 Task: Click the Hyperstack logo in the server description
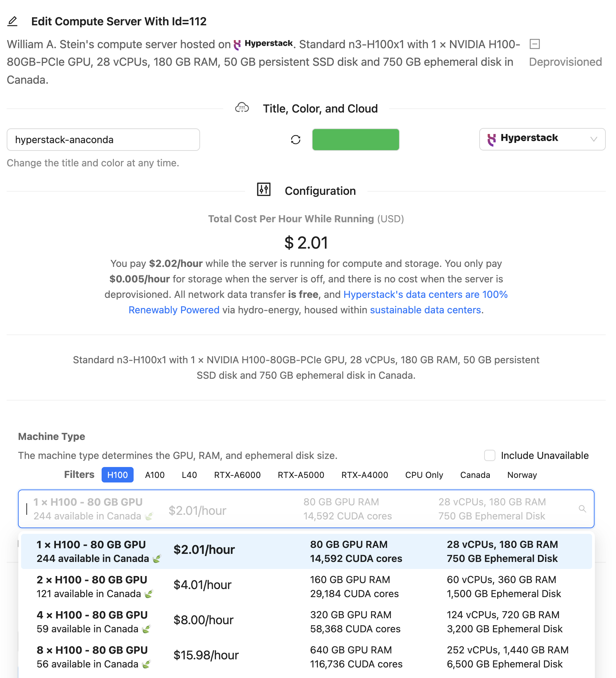coord(238,44)
